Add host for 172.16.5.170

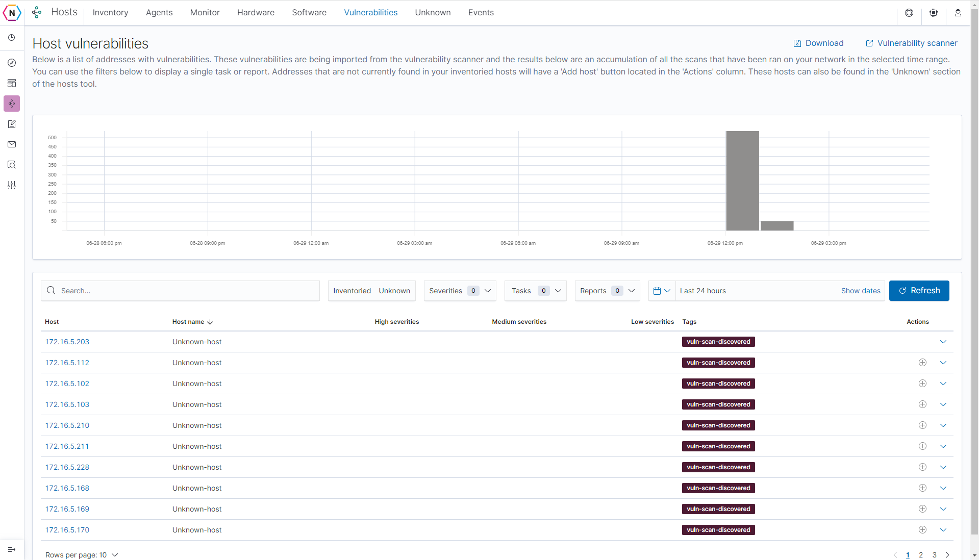click(922, 530)
